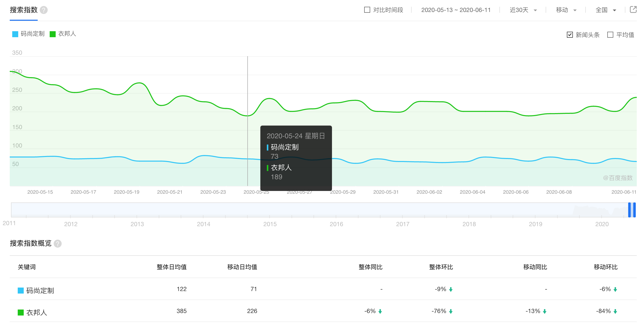Click the down arrow next to 衣邦人 -6%
Viewport: 644px width, 324px height.
click(x=380, y=312)
